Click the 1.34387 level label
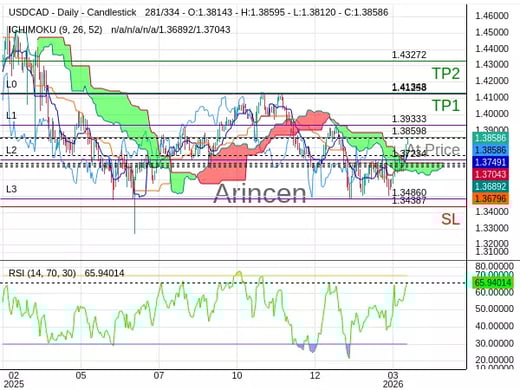The width and height of the screenshot is (520, 390). 409,200
